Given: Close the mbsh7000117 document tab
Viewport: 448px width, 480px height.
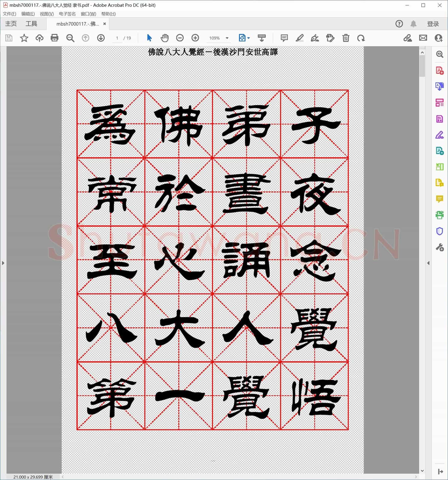Looking at the screenshot, I should 105,24.
